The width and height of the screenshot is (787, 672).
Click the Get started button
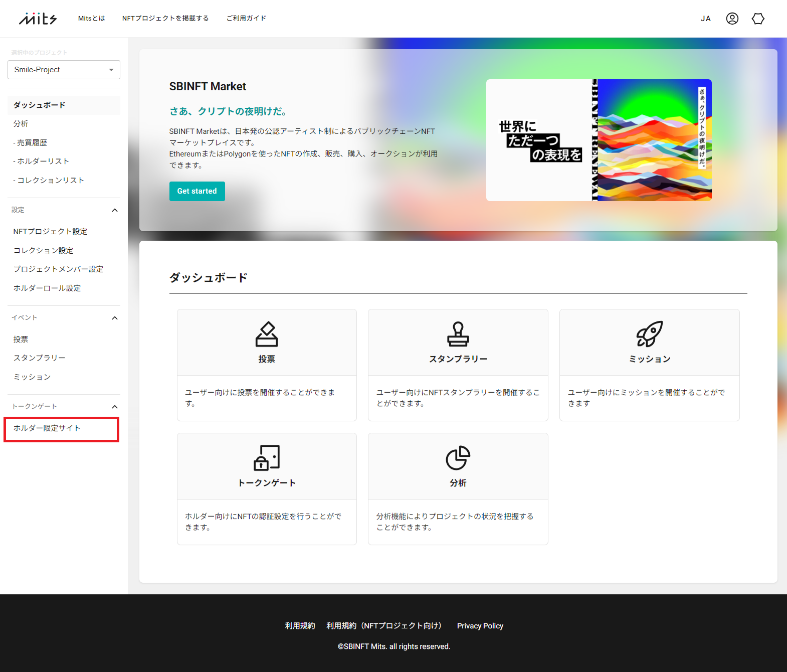pyautogui.click(x=197, y=191)
